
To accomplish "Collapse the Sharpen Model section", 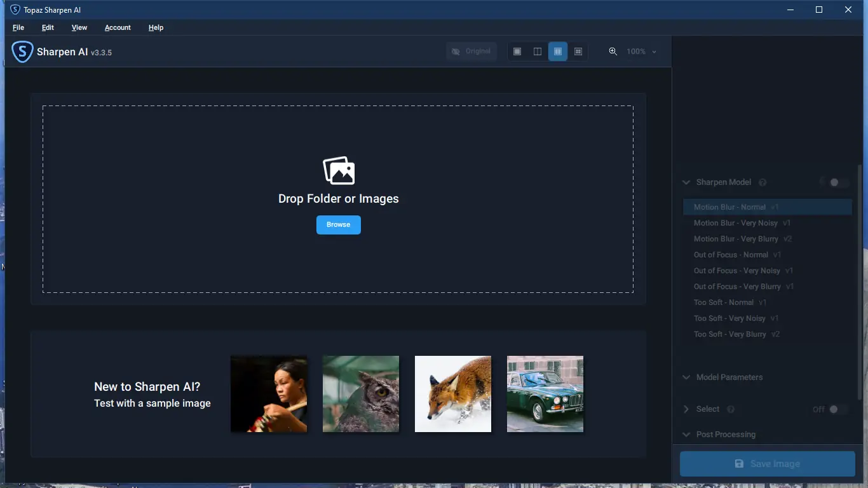I will click(x=686, y=182).
